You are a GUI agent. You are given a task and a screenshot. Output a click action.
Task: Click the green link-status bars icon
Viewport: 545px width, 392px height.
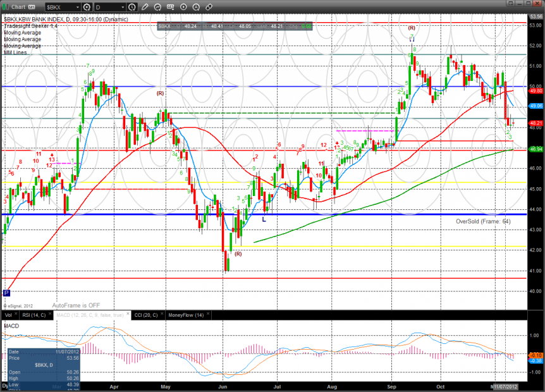[6, 7]
